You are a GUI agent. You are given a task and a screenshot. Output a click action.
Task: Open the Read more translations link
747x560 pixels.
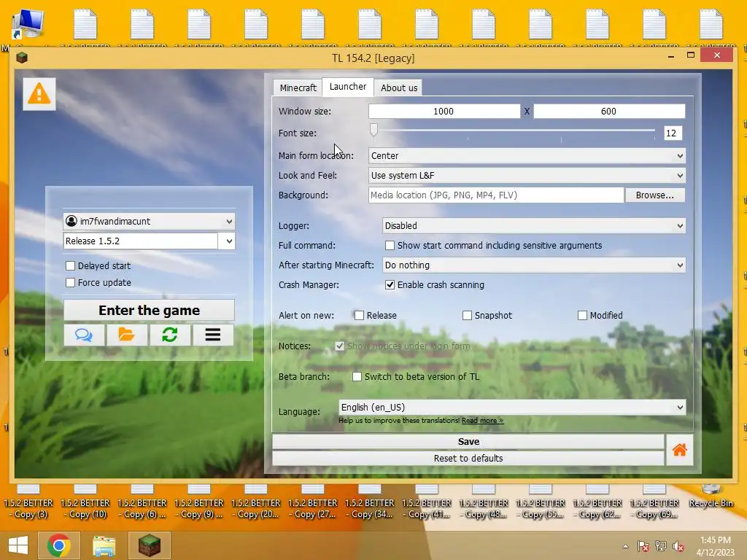click(482, 421)
